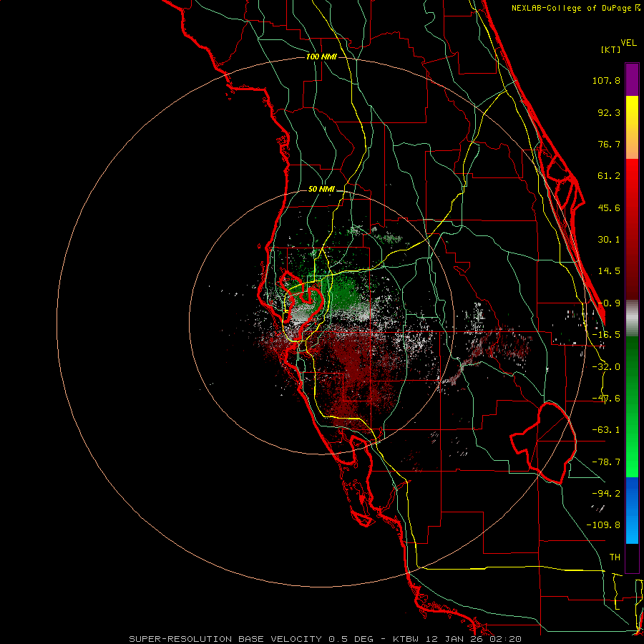Select the -109.8 scale label
644x644 pixels.
coord(603,525)
